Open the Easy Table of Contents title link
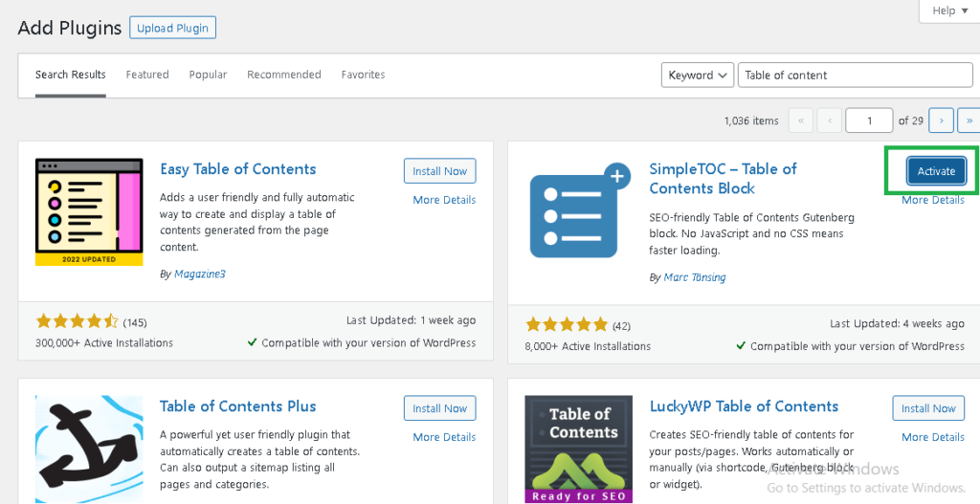 point(238,169)
